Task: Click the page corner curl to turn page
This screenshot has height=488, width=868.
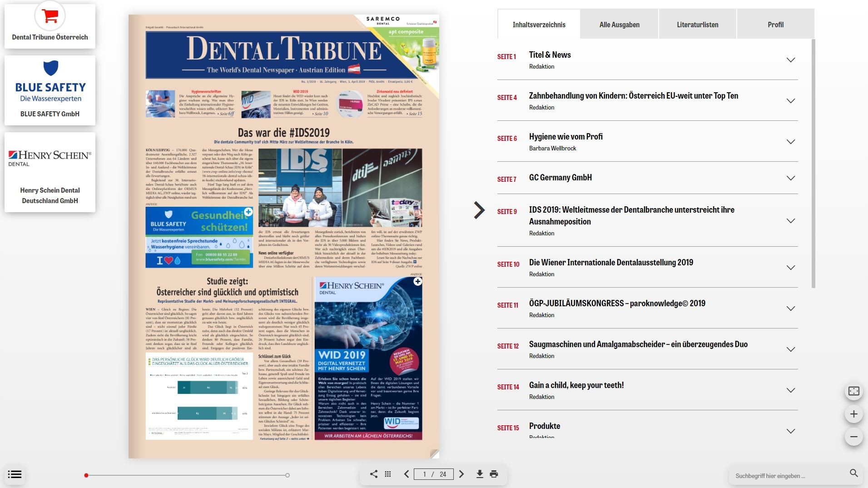Action: (x=434, y=453)
